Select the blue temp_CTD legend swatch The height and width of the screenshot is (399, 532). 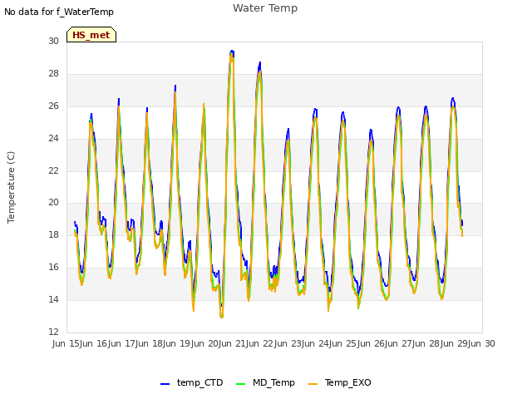[x=165, y=384]
